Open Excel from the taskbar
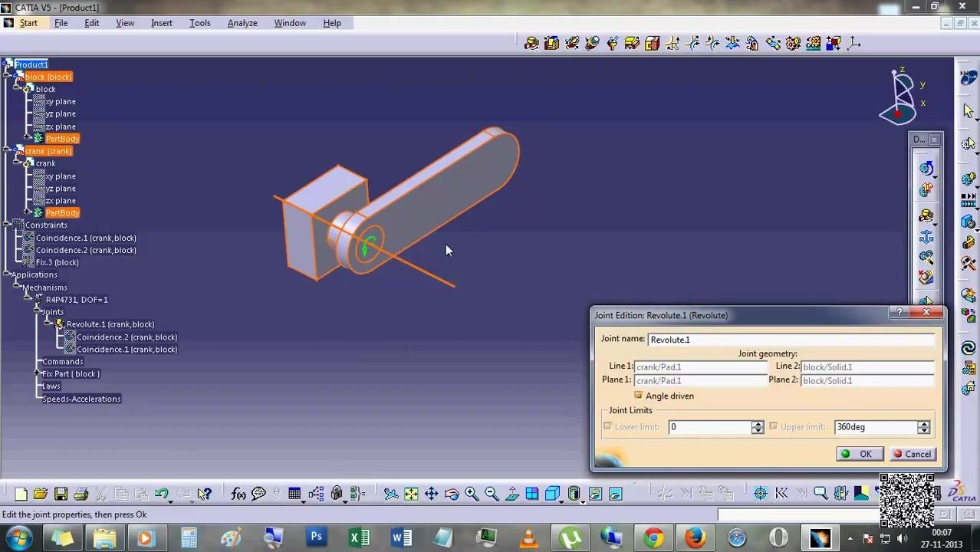The width and height of the screenshot is (980, 552). click(x=359, y=538)
